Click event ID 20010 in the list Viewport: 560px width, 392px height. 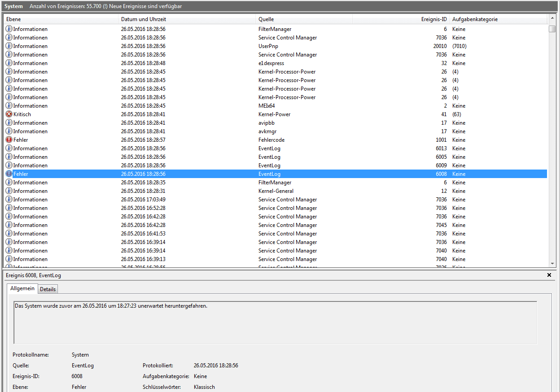pyautogui.click(x=440, y=46)
